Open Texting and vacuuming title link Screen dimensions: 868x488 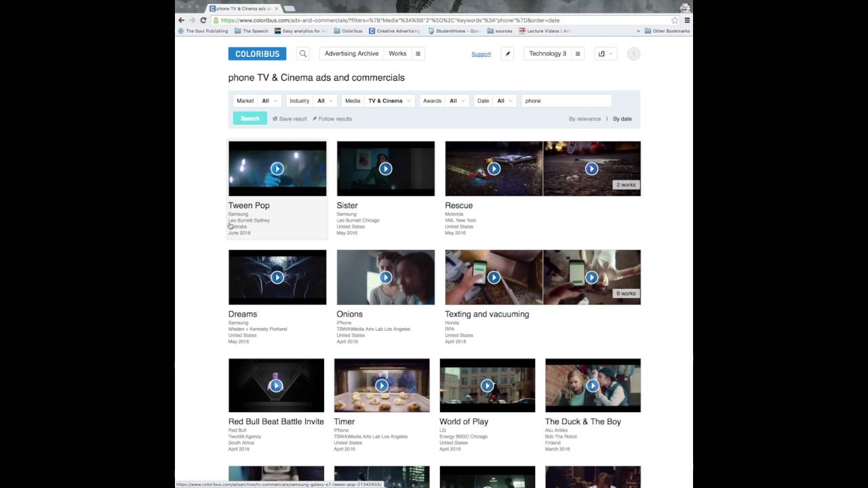point(487,314)
